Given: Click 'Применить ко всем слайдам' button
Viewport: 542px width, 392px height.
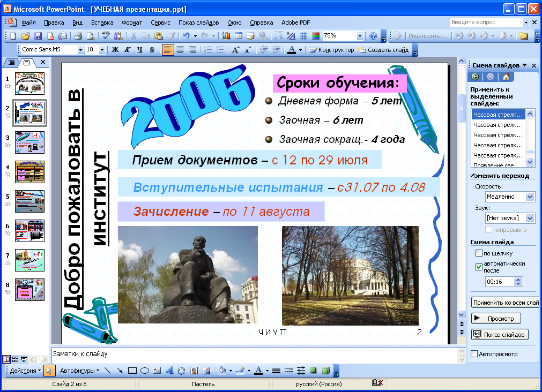Looking at the screenshot, I should coord(506,303).
